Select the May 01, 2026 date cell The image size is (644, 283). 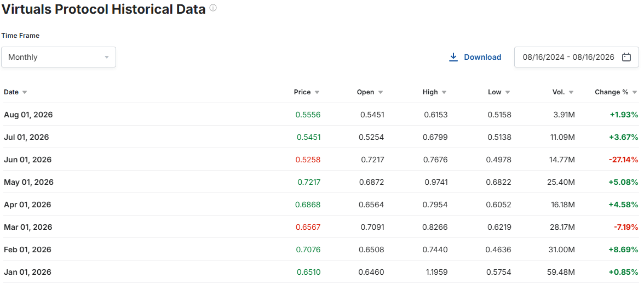pyautogui.click(x=28, y=182)
